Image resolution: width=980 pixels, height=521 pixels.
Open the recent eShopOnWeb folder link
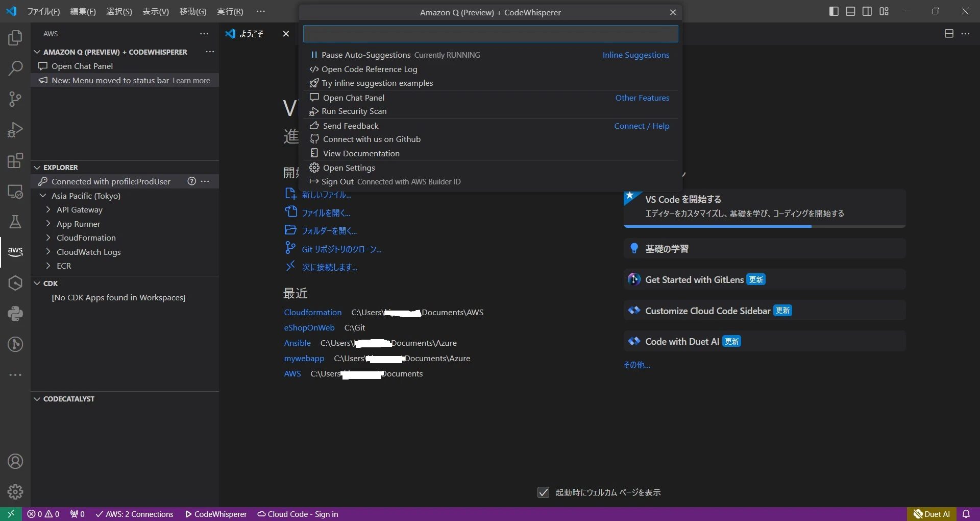click(309, 328)
